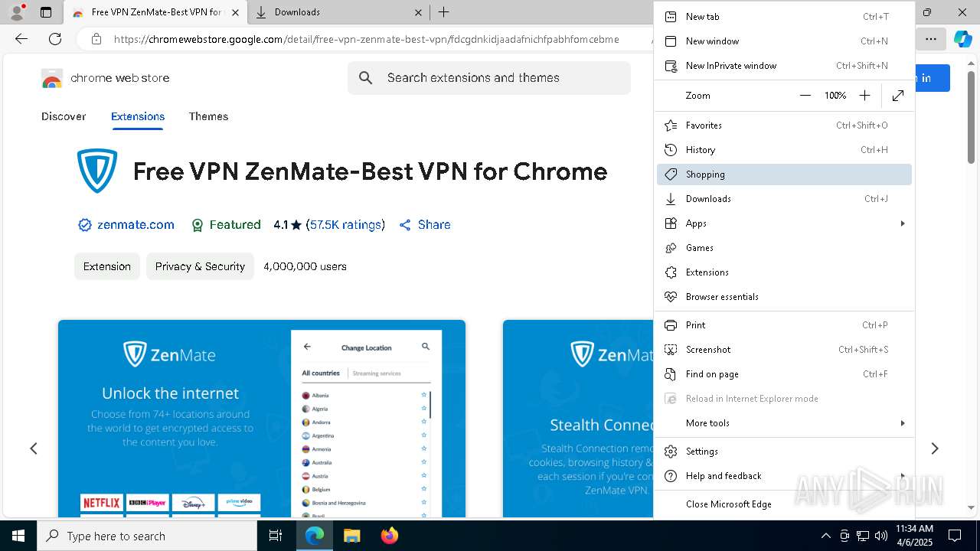Select New window menu entry
This screenshot has height=551, width=980.
click(x=784, y=41)
